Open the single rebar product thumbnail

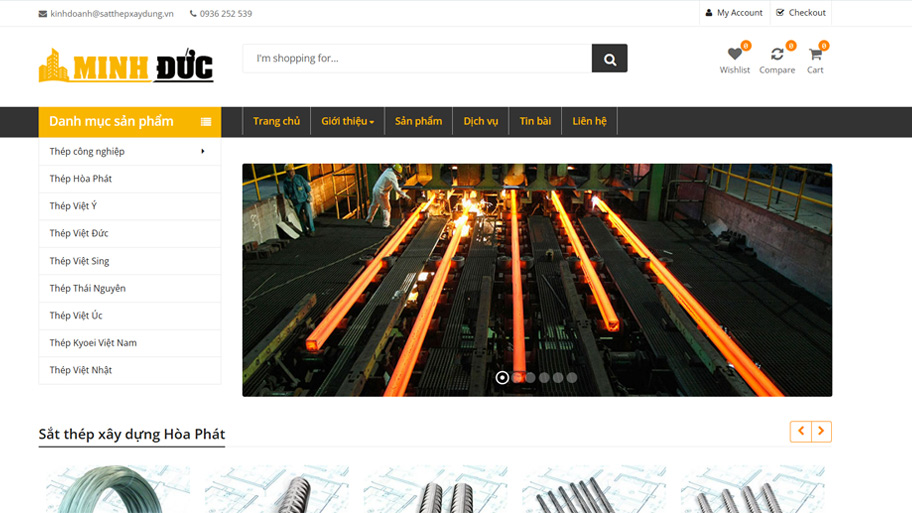(277, 489)
